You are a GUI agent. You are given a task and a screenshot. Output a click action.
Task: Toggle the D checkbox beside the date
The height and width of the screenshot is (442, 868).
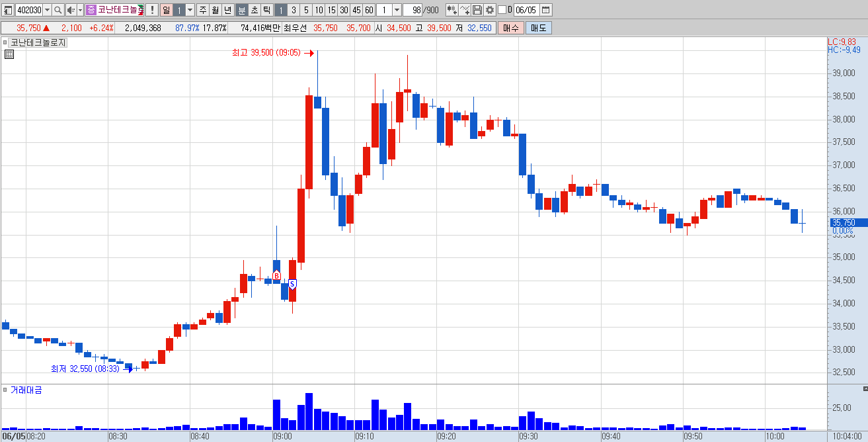(x=502, y=10)
